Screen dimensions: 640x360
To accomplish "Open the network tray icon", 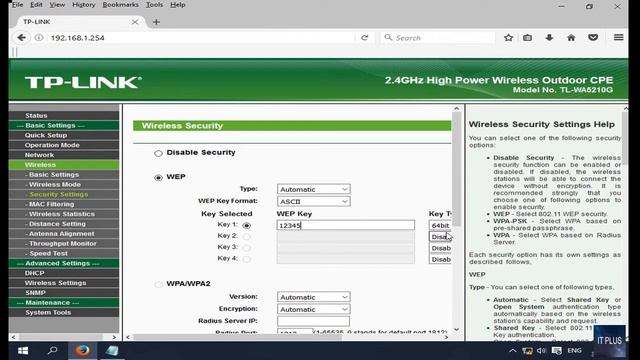I will [x=527, y=351].
